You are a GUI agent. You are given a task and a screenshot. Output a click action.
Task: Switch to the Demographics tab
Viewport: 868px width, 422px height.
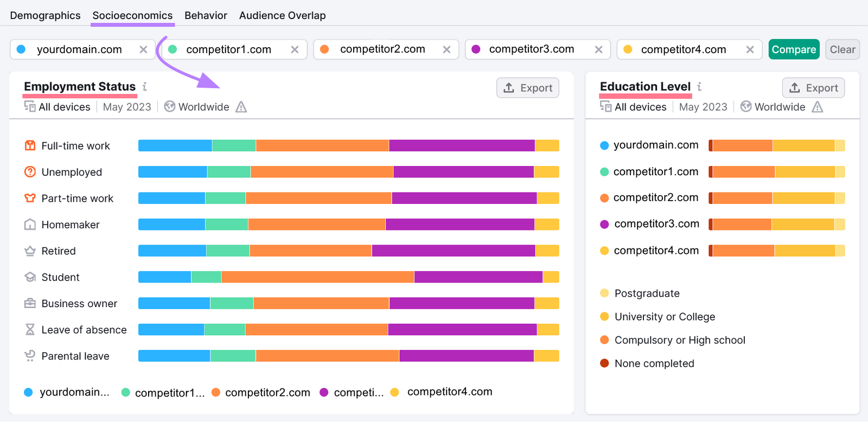click(45, 15)
